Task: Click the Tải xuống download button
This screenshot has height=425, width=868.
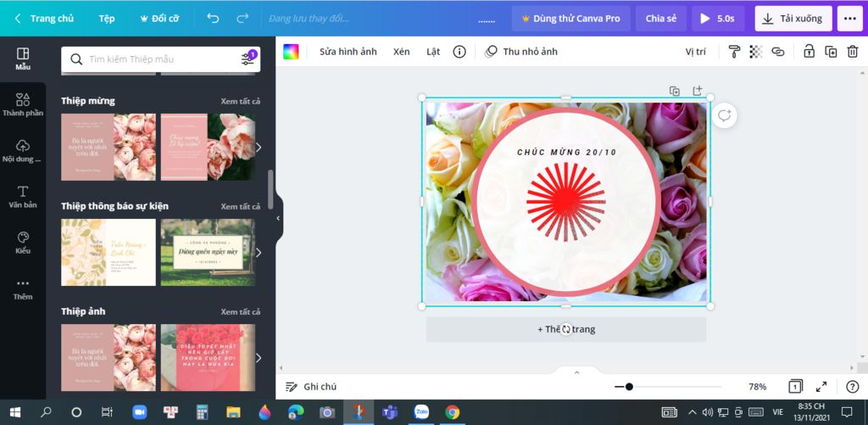Action: tap(793, 19)
